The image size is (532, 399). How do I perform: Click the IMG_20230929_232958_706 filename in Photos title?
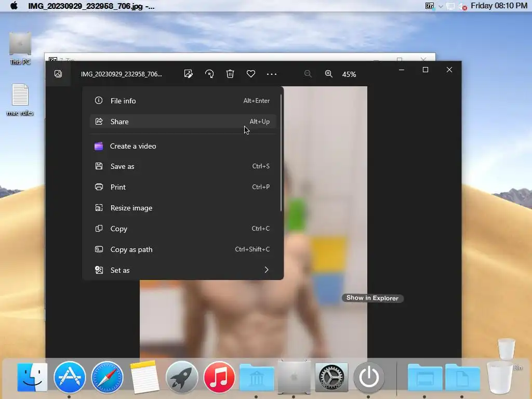(x=122, y=74)
